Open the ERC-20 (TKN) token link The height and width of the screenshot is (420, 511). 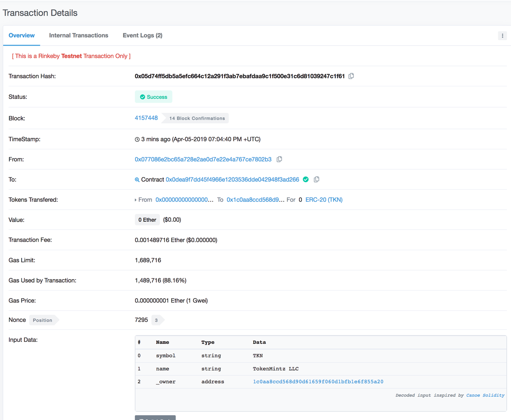[324, 200]
